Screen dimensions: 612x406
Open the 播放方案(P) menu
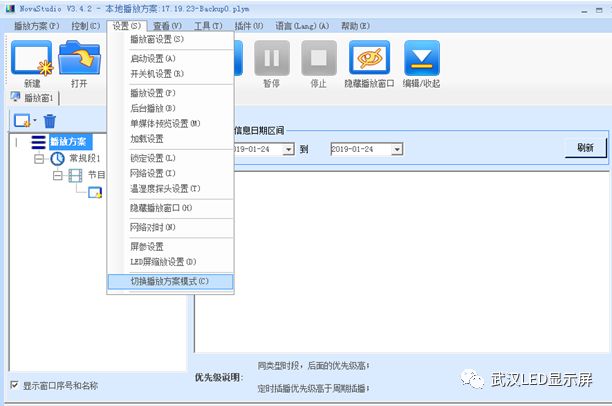[37, 26]
